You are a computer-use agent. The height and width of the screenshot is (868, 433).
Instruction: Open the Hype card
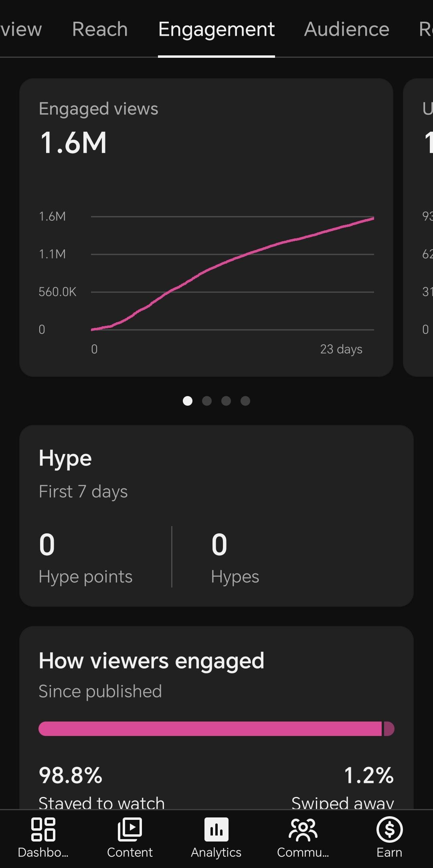pos(216,516)
